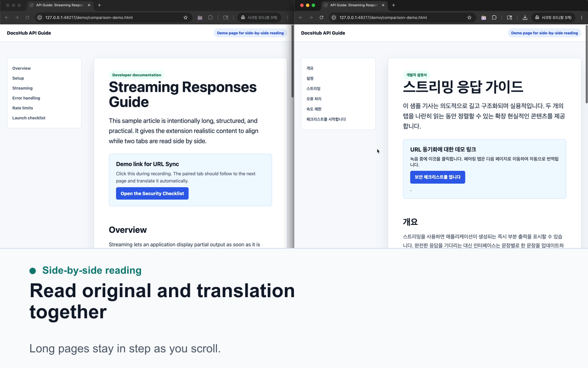Close the API Guide tab in the left window
Screen dimensions: 588x368
click(89, 5)
